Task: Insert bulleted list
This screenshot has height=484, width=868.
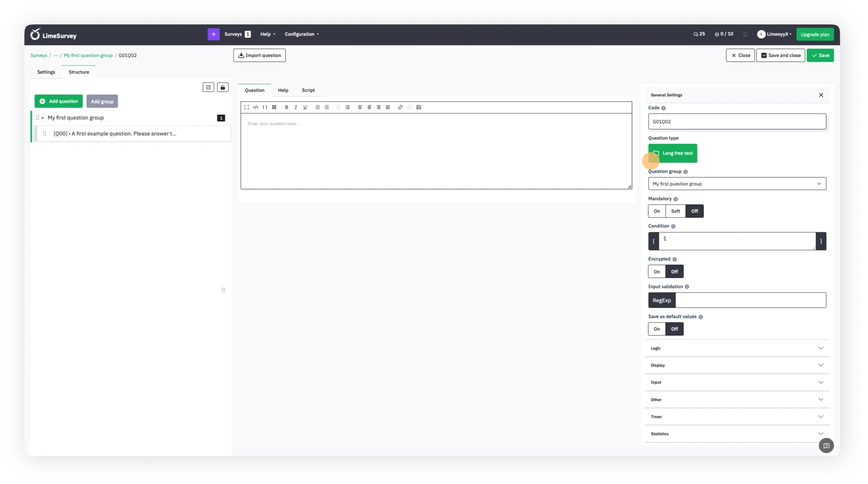Action: pos(327,107)
